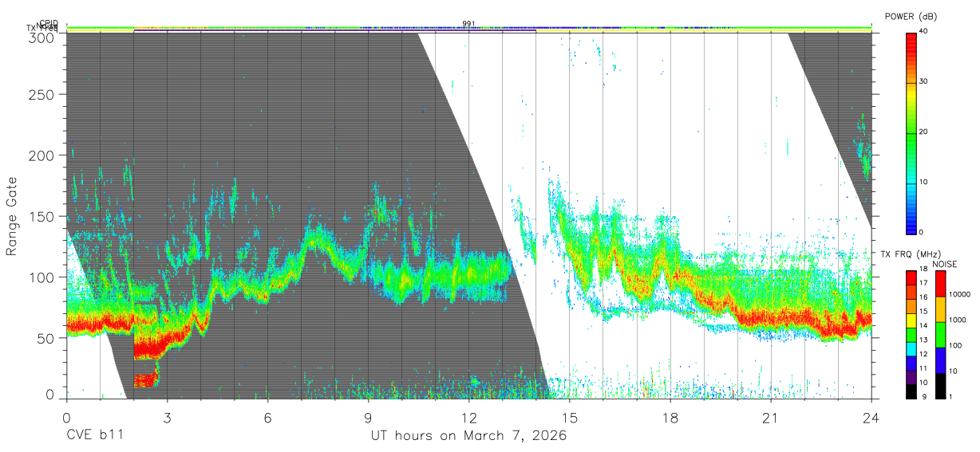Click the 50 tick on Range Gate axis
Viewport: 980px width, 452px height.
[x=47, y=338]
